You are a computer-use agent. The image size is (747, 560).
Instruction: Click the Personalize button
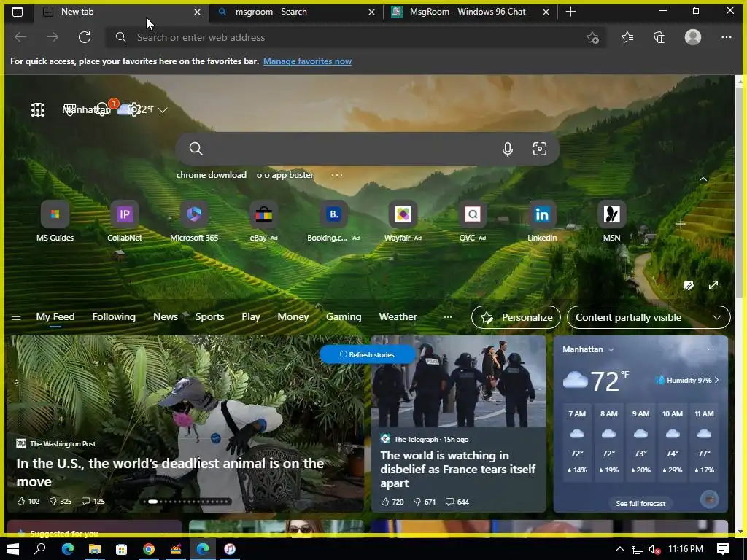[x=516, y=317]
